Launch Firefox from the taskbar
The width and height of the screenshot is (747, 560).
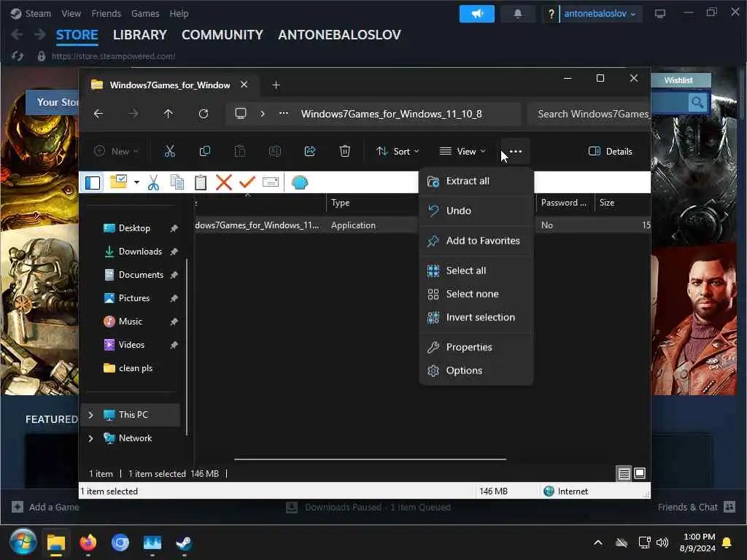88,542
